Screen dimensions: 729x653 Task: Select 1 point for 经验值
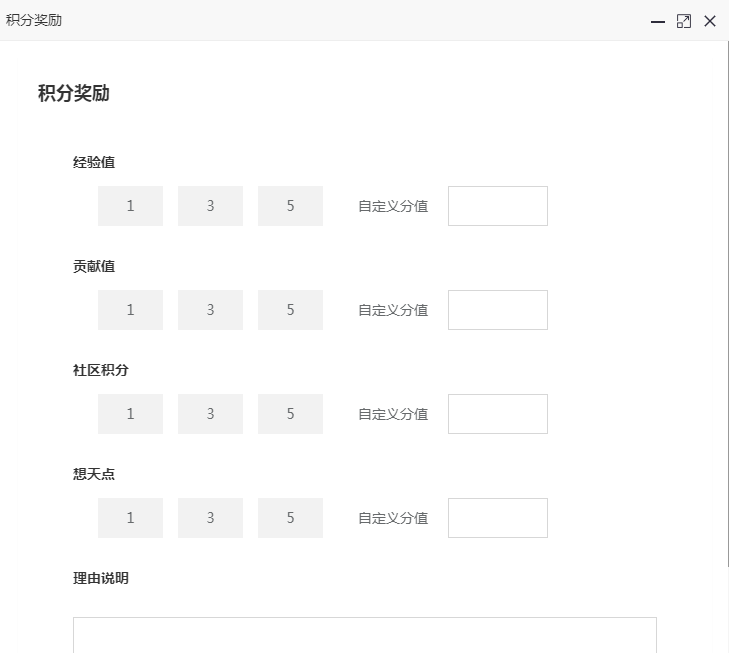[130, 206]
